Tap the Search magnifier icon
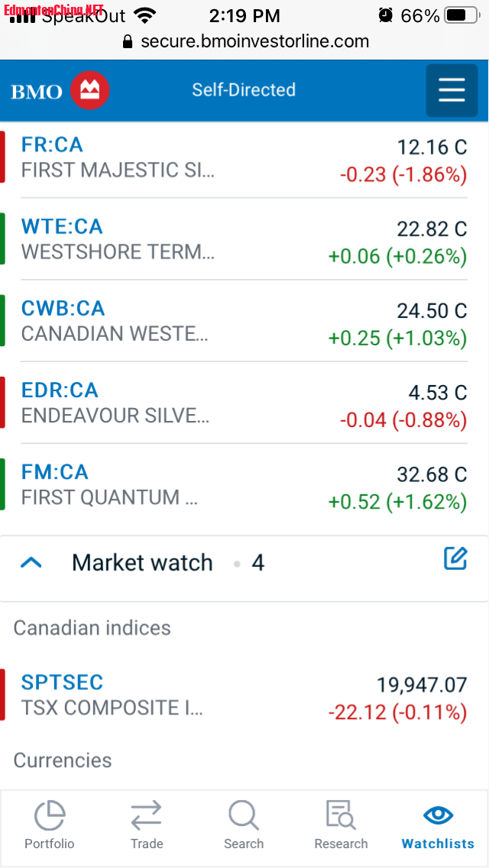Screen dimensions: 489x868 point(244,816)
